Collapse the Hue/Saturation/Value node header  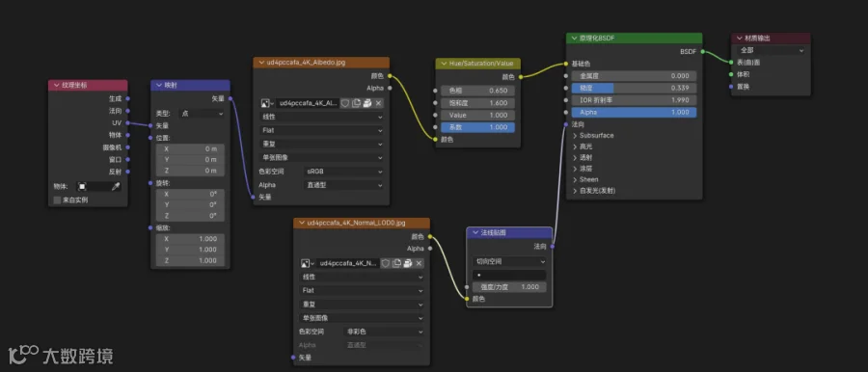coord(444,64)
